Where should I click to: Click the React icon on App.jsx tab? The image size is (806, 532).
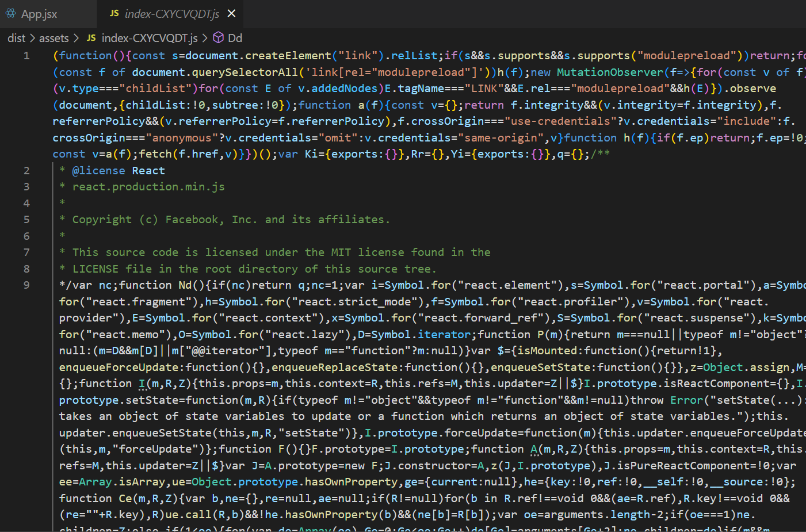pos(10,13)
